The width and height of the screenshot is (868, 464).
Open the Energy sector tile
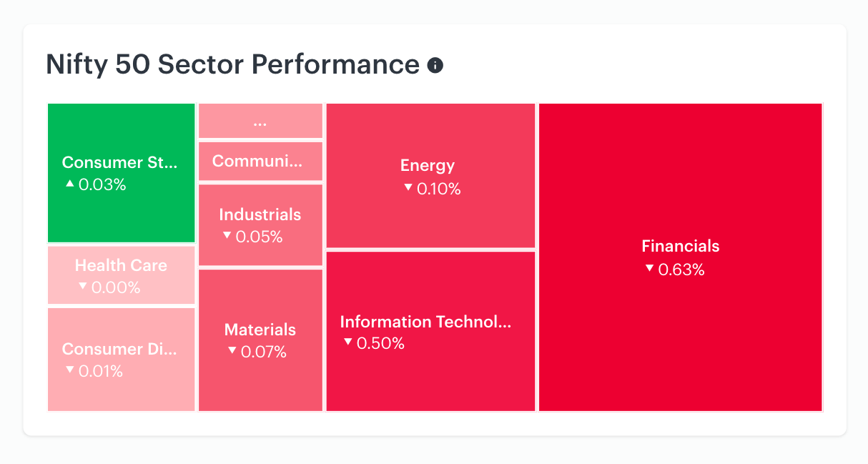pyautogui.click(x=430, y=176)
